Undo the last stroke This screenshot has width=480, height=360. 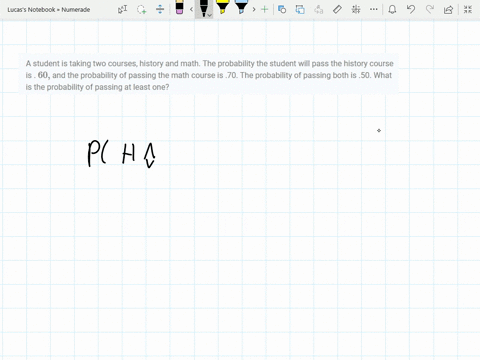pyautogui.click(x=411, y=9)
